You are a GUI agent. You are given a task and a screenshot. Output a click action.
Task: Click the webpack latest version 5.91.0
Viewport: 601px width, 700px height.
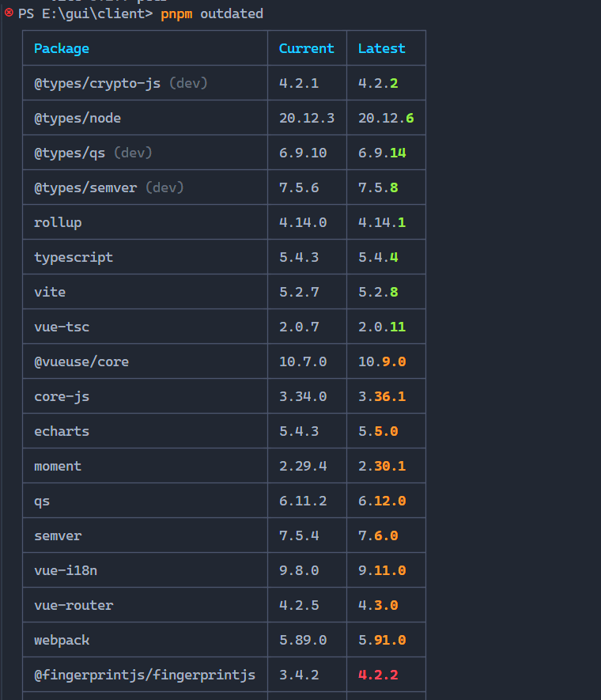tap(381, 640)
